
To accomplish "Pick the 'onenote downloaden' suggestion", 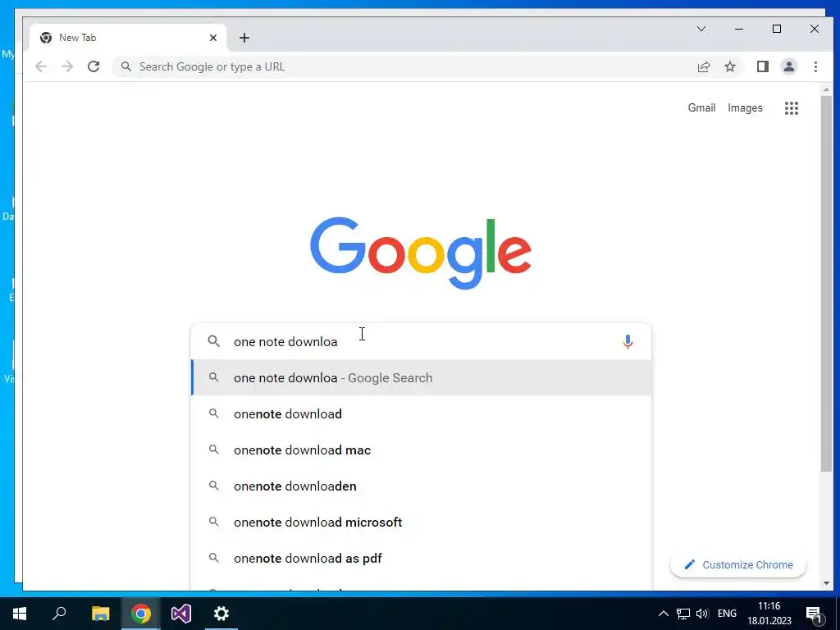I will click(x=422, y=486).
